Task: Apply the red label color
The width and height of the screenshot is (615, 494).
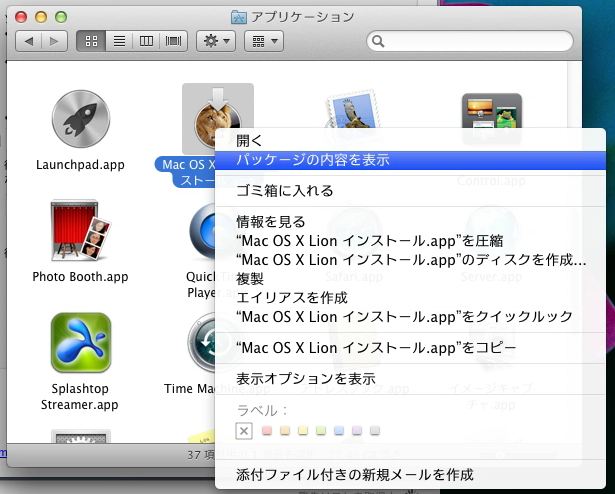Action: 267,430
